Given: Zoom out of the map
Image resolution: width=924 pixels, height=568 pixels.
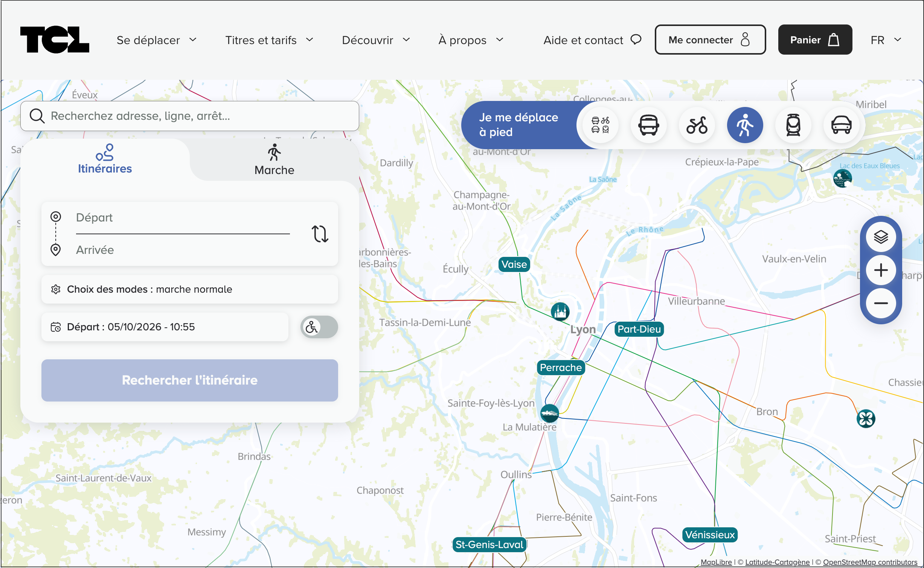Looking at the screenshot, I should point(881,303).
